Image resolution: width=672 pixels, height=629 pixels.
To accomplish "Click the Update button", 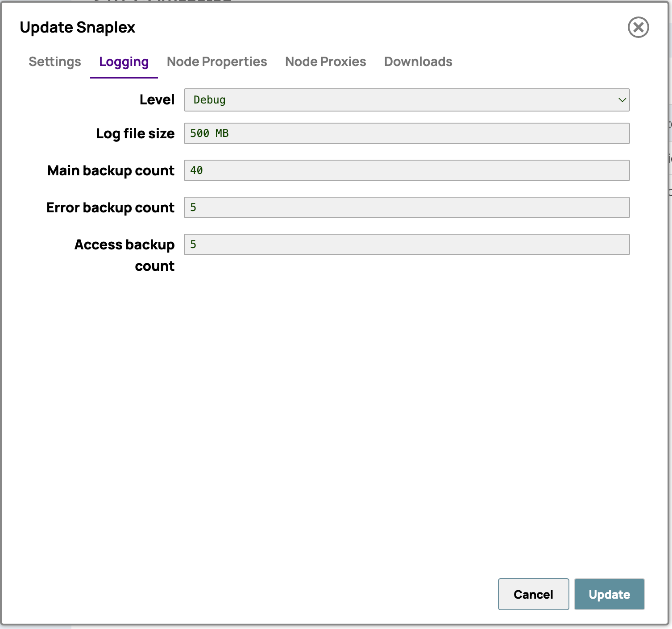I will [609, 594].
